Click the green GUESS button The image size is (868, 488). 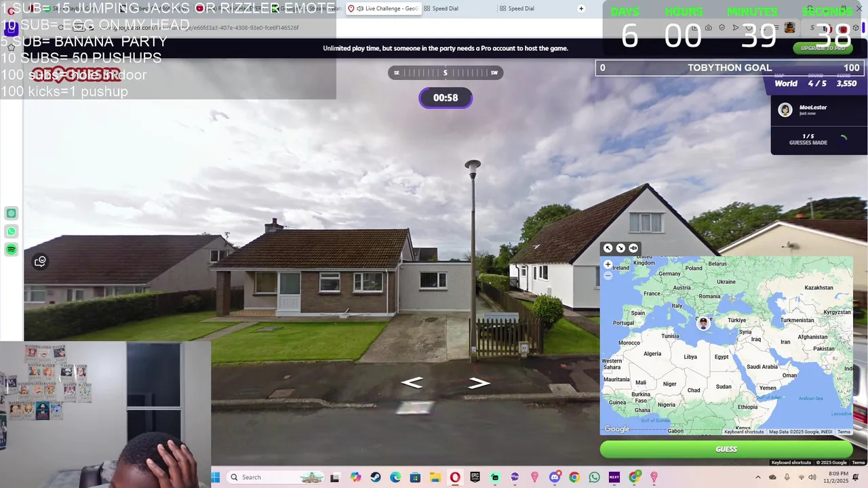click(726, 449)
